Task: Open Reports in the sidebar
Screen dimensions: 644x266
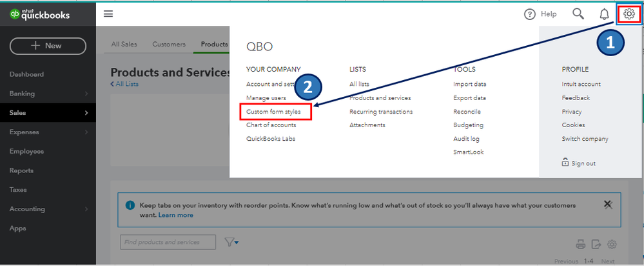Action: 21,170
